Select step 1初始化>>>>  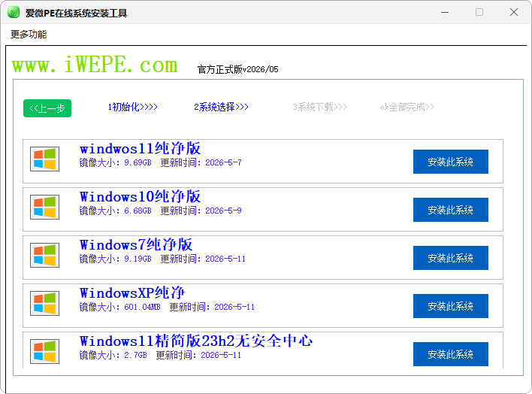[x=133, y=107]
